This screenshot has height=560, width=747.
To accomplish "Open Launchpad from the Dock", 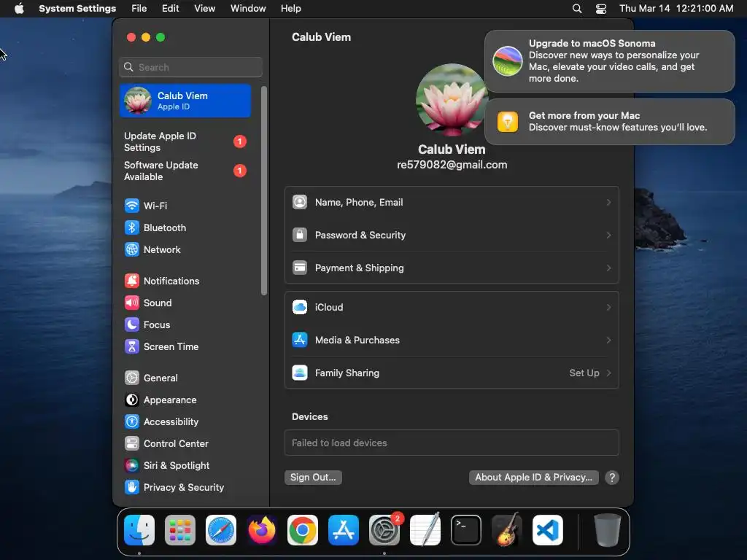I will click(180, 530).
